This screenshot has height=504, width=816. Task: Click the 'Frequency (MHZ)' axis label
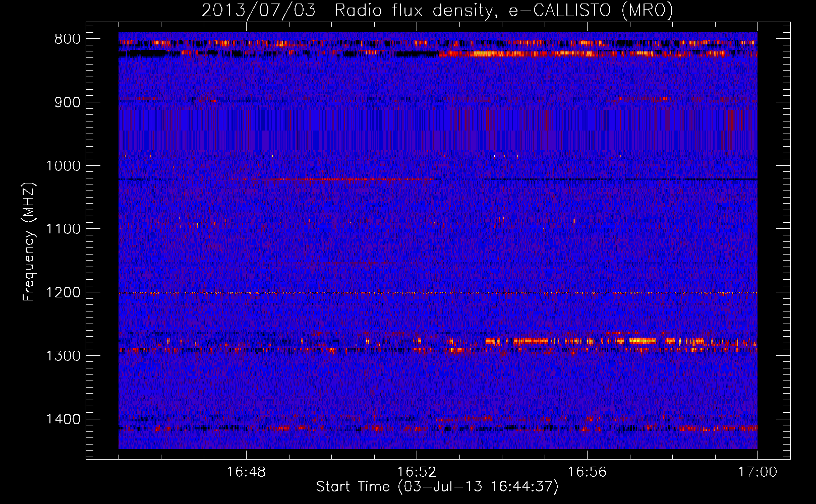29,242
